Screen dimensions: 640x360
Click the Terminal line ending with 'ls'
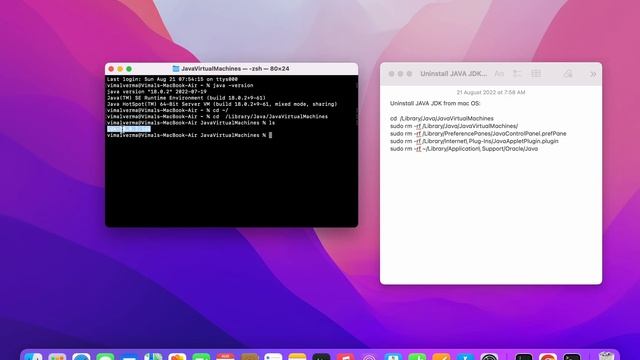point(191,123)
